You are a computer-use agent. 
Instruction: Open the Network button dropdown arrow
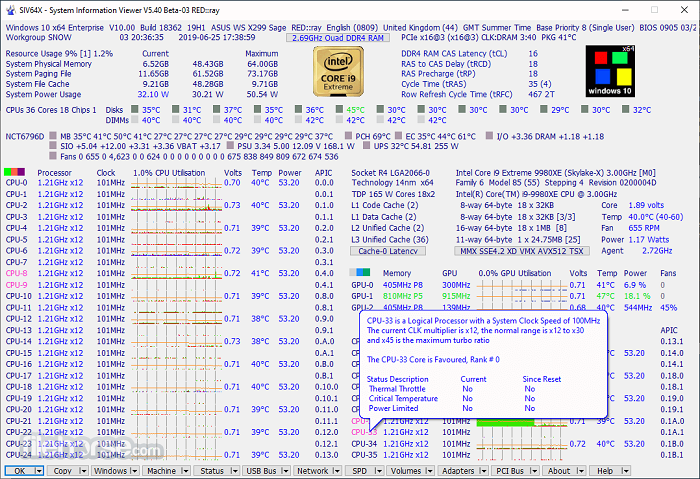pyautogui.click(x=337, y=471)
